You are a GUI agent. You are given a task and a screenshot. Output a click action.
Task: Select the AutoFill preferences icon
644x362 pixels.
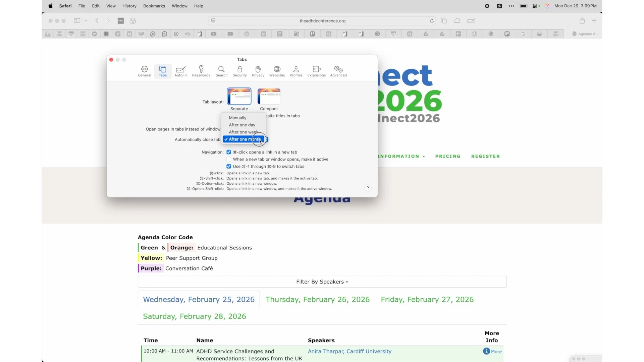181,71
